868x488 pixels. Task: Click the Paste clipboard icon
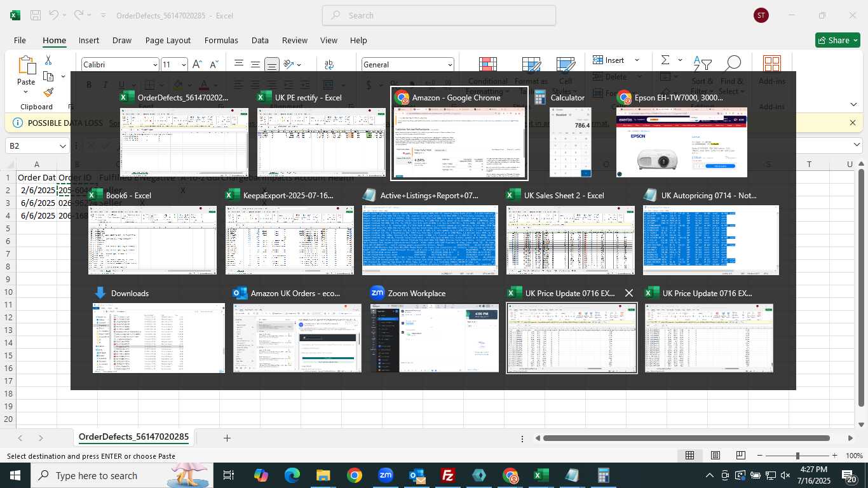26,65
